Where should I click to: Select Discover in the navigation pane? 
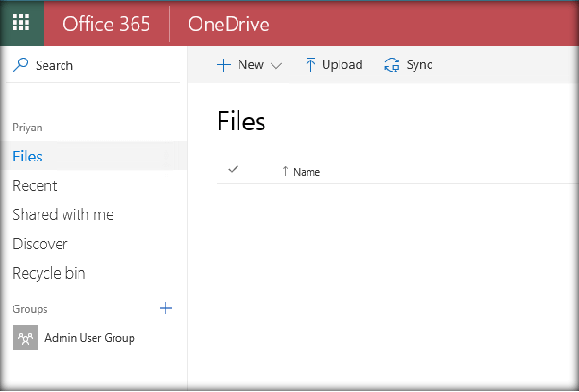(40, 244)
